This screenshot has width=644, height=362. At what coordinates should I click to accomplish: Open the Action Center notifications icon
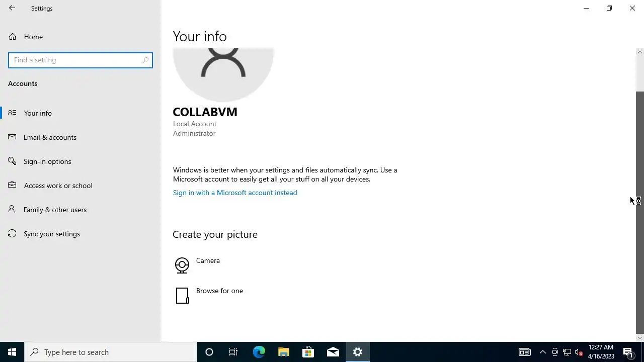[x=628, y=352]
